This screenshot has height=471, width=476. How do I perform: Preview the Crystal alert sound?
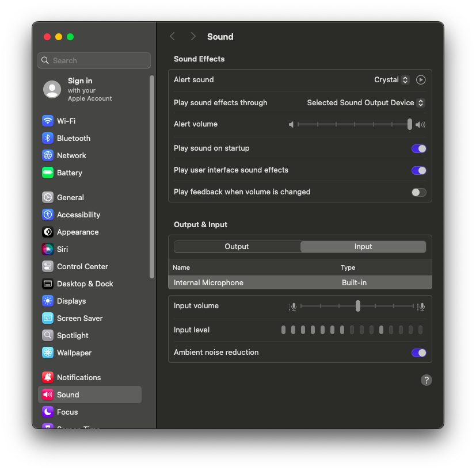point(421,79)
